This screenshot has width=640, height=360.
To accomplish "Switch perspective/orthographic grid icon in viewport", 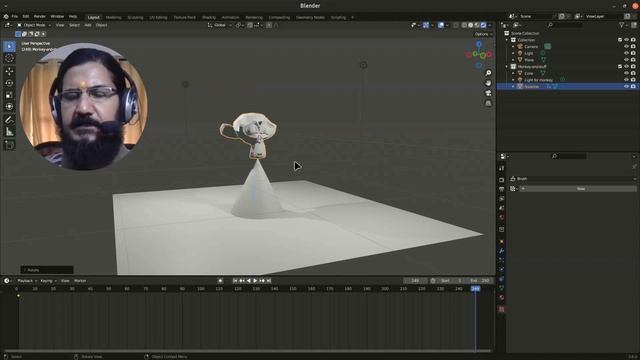I will [488, 104].
